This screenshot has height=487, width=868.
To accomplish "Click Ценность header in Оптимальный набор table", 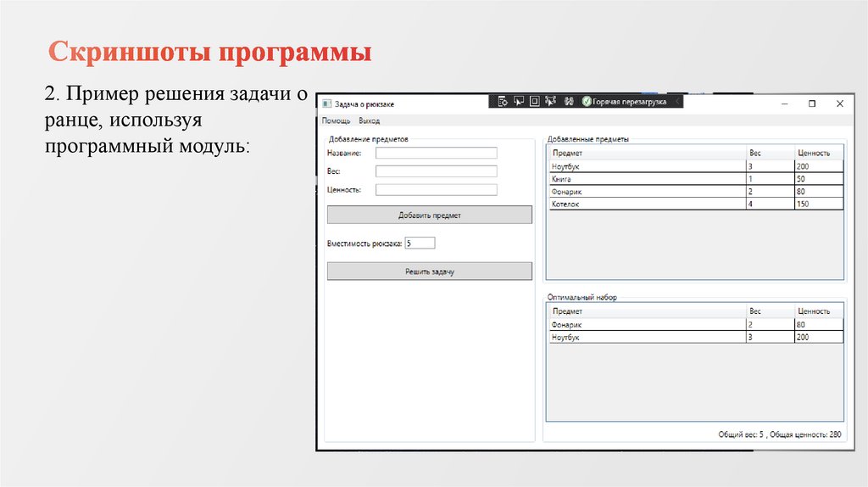I will click(x=819, y=311).
